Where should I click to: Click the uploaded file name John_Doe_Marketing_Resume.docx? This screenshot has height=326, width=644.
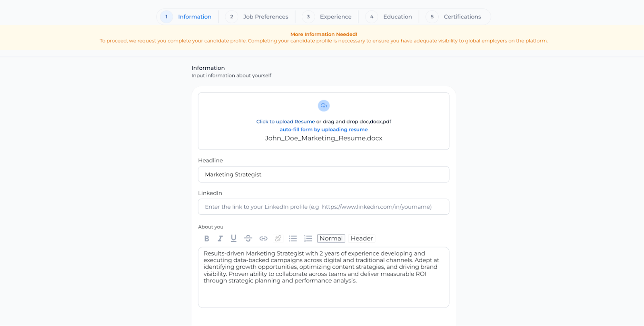pyautogui.click(x=324, y=138)
